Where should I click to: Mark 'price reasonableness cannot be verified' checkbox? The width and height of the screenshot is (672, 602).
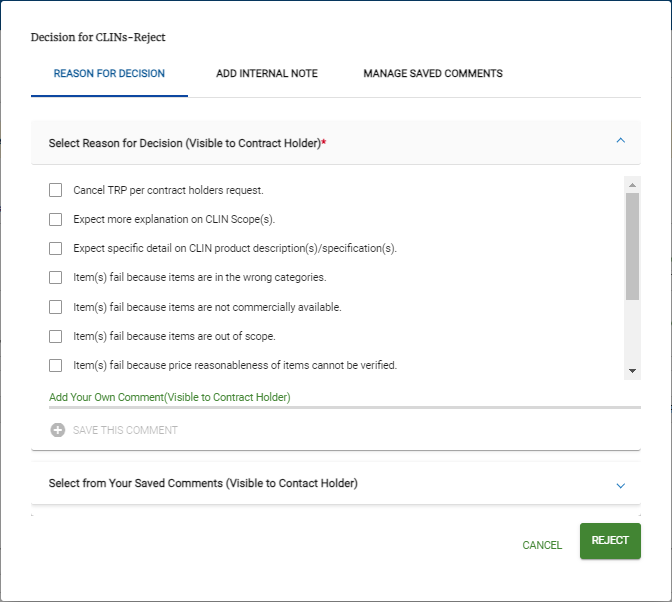[x=56, y=365]
